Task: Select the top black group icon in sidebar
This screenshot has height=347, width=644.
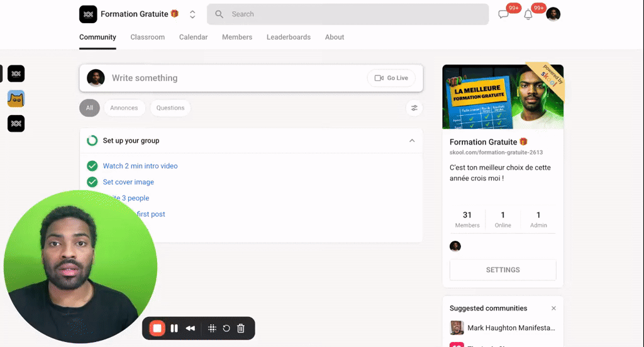Action: click(16, 74)
